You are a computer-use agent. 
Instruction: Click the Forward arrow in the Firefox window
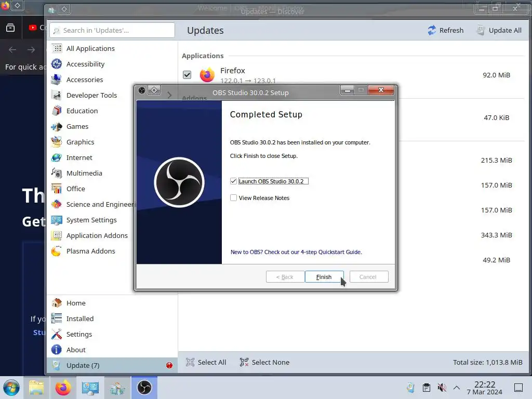31,50
